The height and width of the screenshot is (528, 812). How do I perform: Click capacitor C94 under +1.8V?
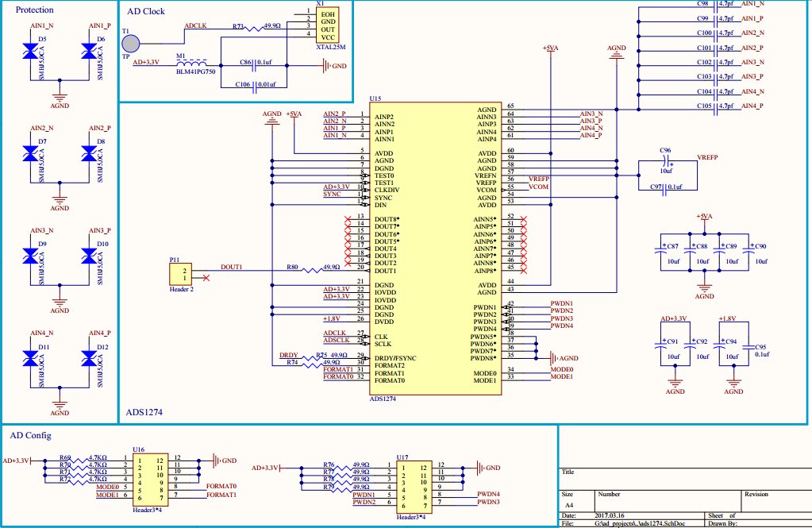click(x=719, y=345)
